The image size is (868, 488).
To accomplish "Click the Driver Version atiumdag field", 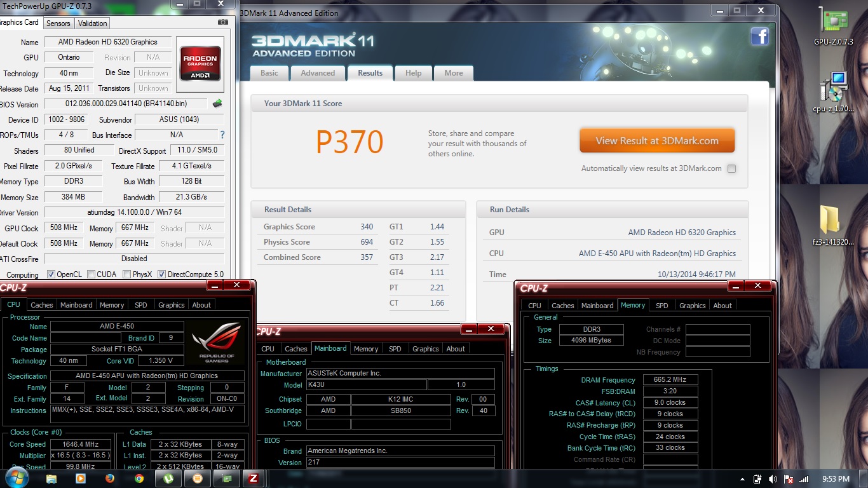I will coord(134,212).
